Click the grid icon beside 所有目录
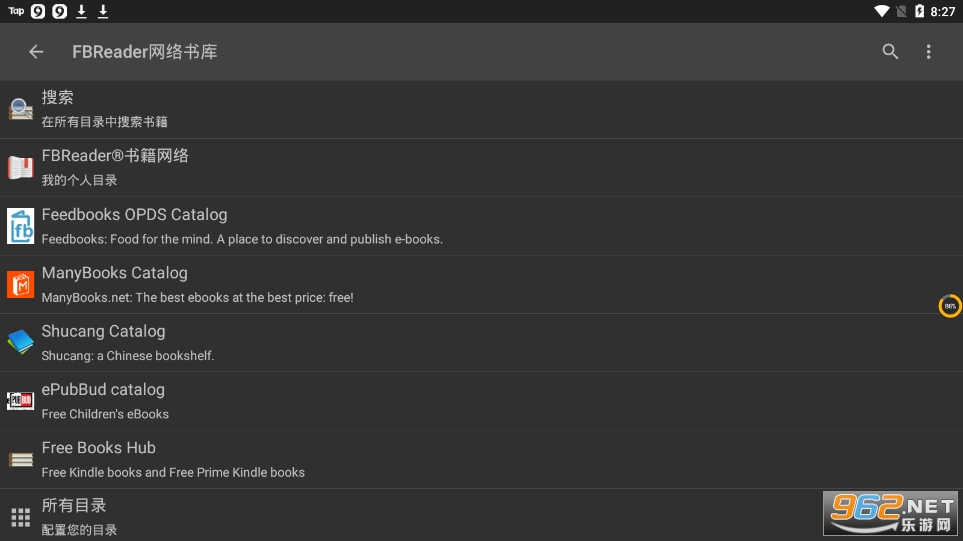The height and width of the screenshot is (541, 963). tap(21, 517)
